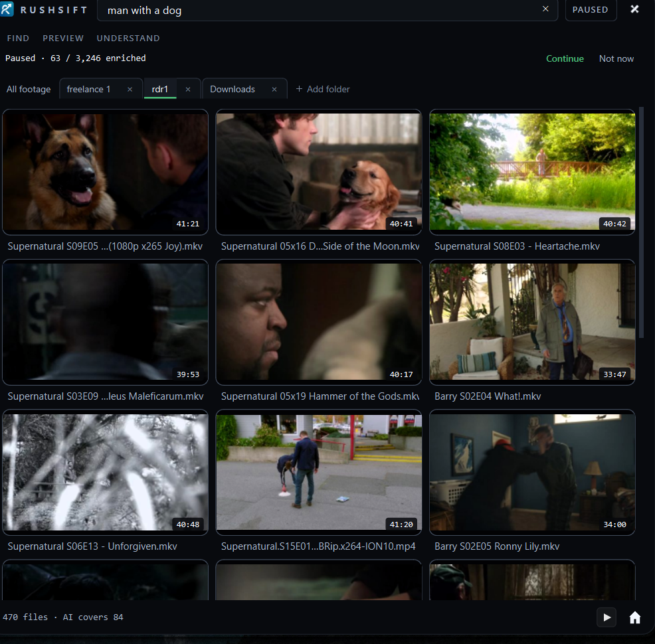Open the Barry S02E05 Ronny Lily thumbnail
The height and width of the screenshot is (644, 655).
tap(532, 472)
